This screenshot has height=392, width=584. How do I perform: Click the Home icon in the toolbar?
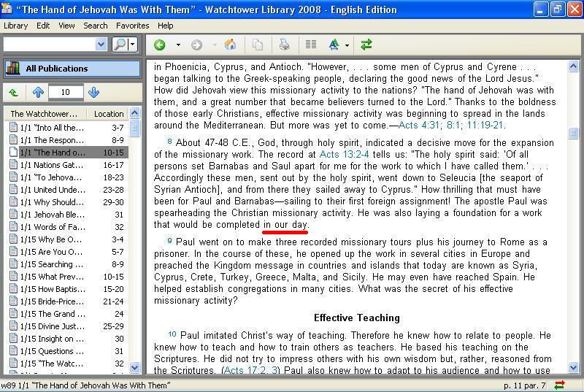[x=230, y=45]
